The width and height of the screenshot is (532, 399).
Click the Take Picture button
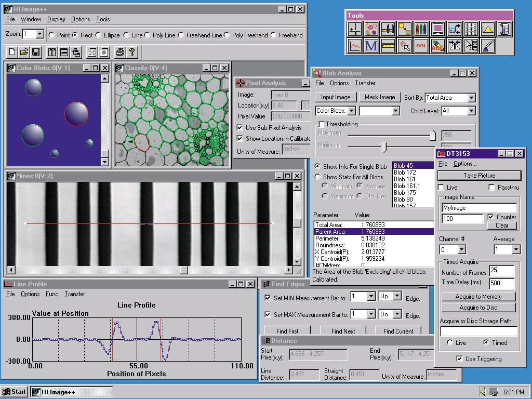(x=480, y=176)
